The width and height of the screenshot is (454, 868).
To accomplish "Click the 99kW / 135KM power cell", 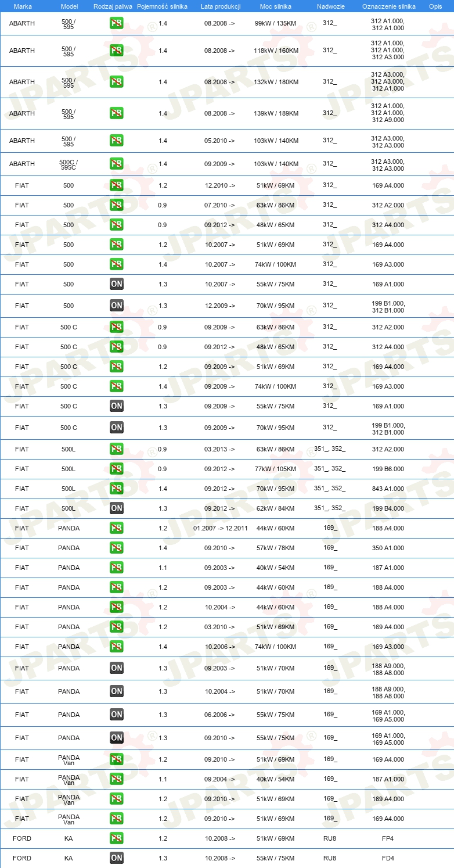I will point(276,24).
